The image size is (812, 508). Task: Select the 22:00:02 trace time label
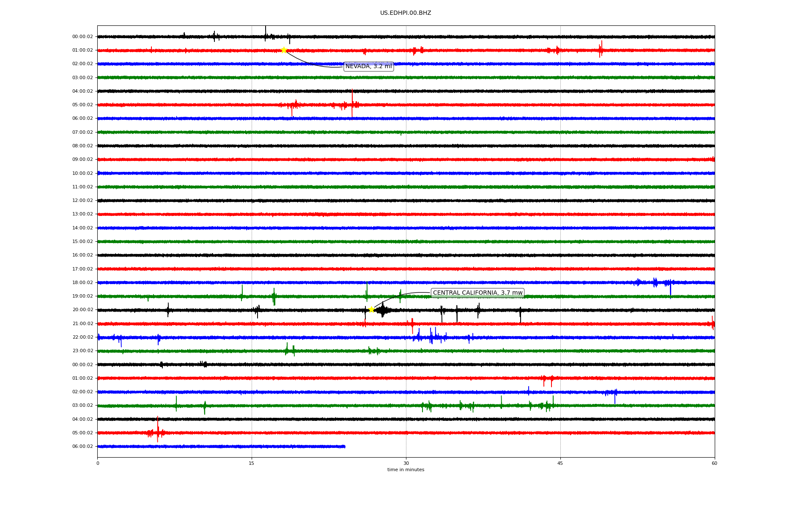pos(82,337)
